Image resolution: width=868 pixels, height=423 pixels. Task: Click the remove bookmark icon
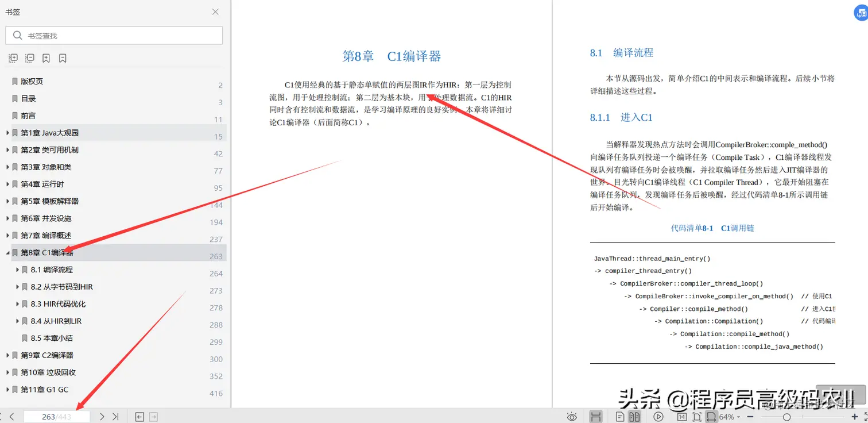(x=64, y=57)
